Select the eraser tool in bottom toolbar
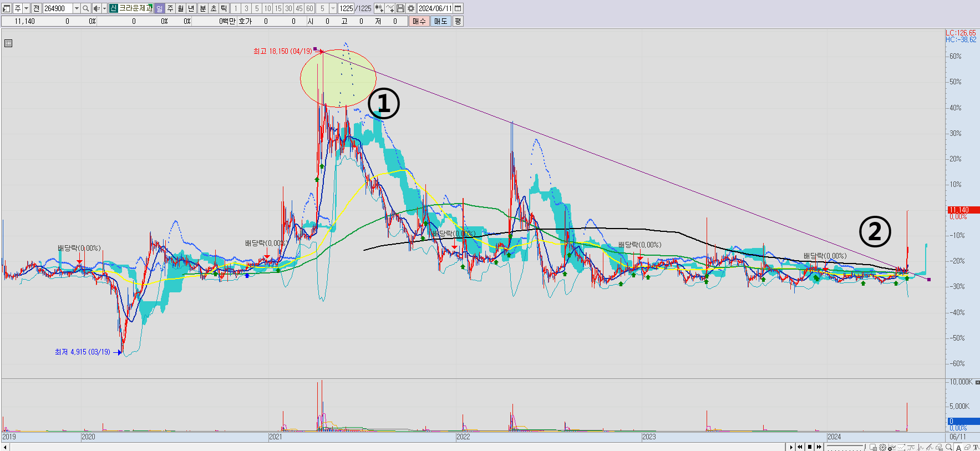Viewport: 980px width, 451px height. 967,447
